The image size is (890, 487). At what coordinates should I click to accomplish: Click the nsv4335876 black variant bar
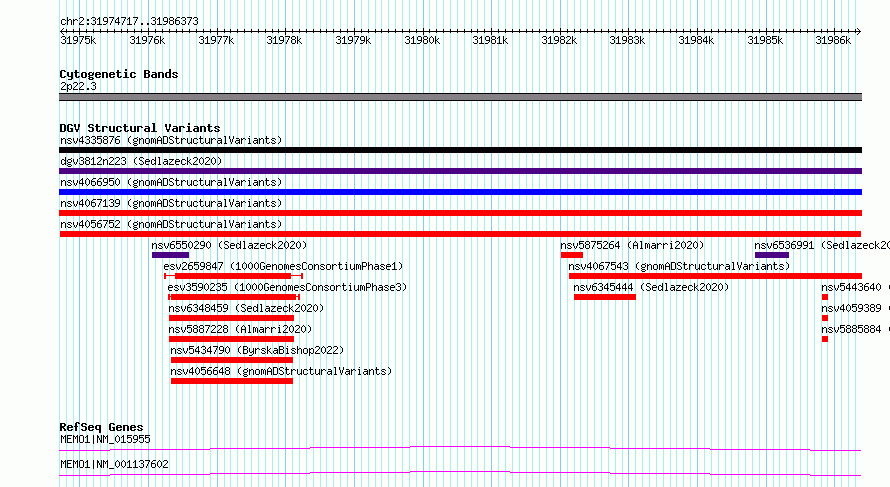point(460,150)
